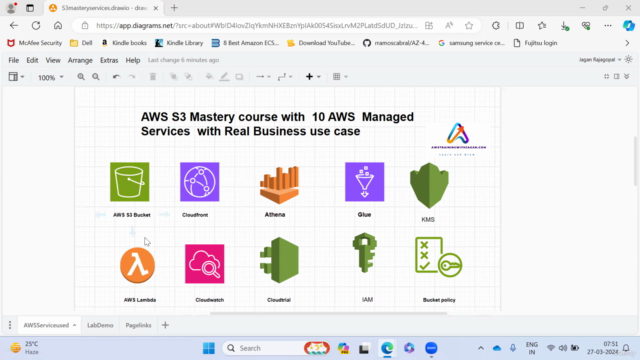Click the zoom out magnifier
The image size is (640, 360).
pos(96,77)
